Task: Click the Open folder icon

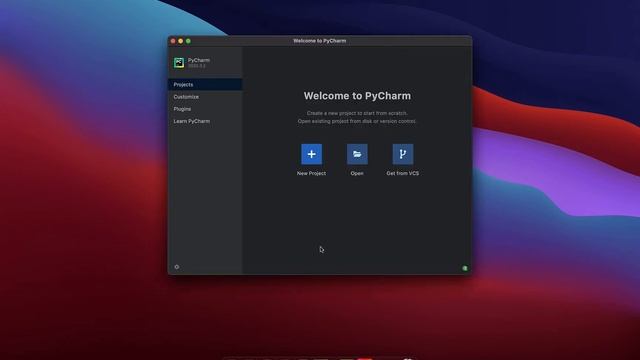Action: tap(357, 154)
